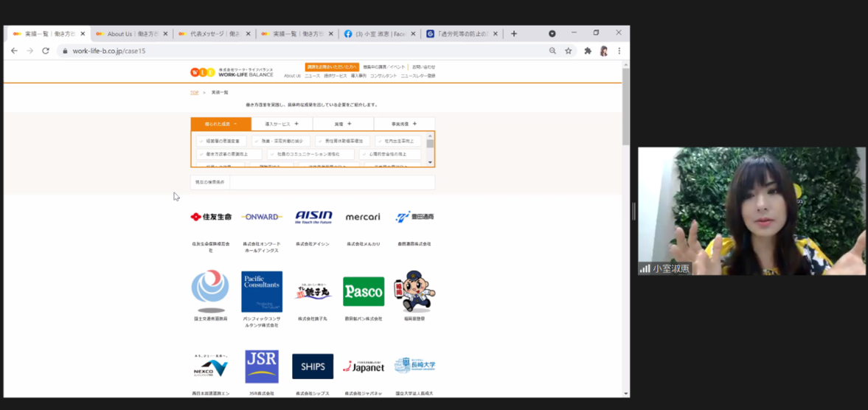
Task: Switch to the 過労死等の防止 browser tab
Action: (x=462, y=34)
